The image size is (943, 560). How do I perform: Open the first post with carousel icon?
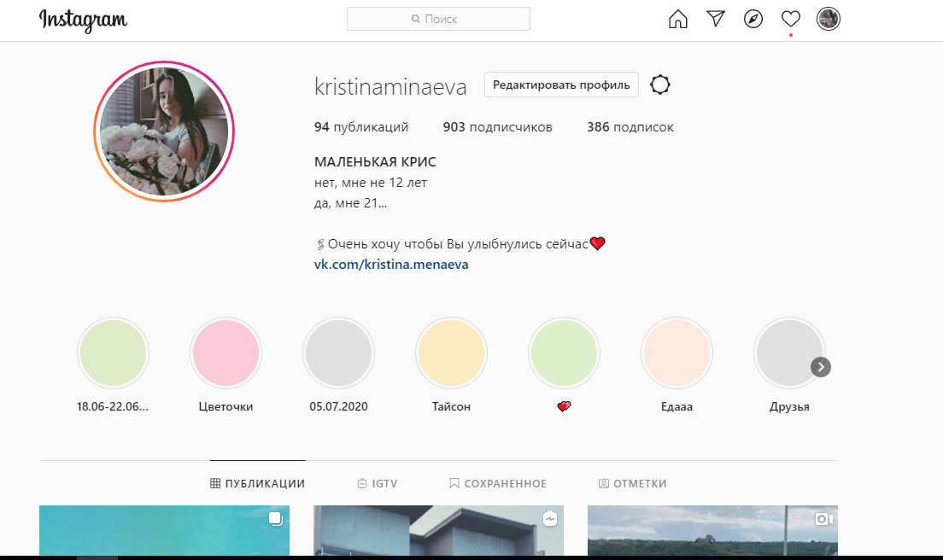tap(164, 531)
